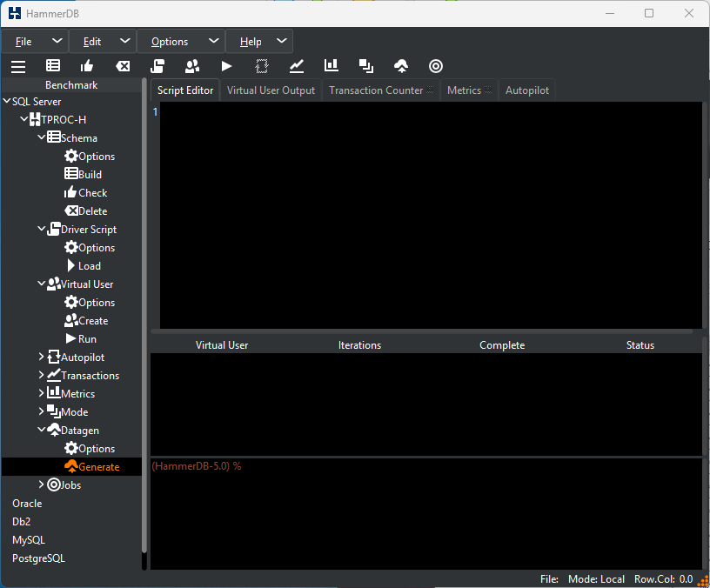This screenshot has width=710, height=588.
Task: Click the Create Virtual Users toolbar icon
Action: click(192, 66)
